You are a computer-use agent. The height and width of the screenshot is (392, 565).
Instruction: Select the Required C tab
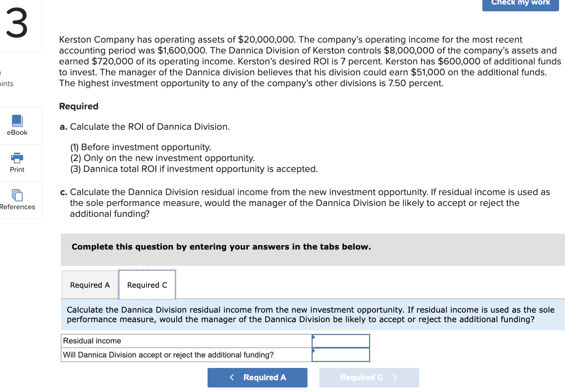(x=147, y=284)
